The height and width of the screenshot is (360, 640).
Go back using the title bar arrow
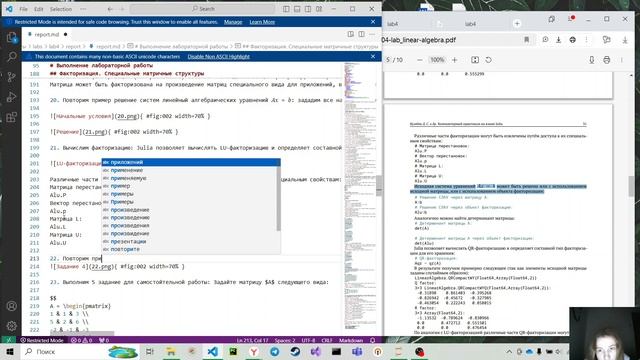(110, 9)
